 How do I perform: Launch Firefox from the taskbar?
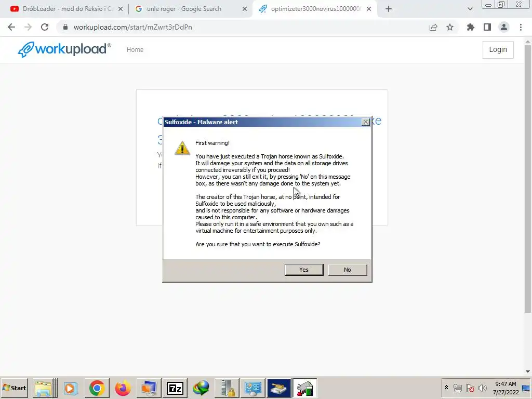(x=123, y=388)
